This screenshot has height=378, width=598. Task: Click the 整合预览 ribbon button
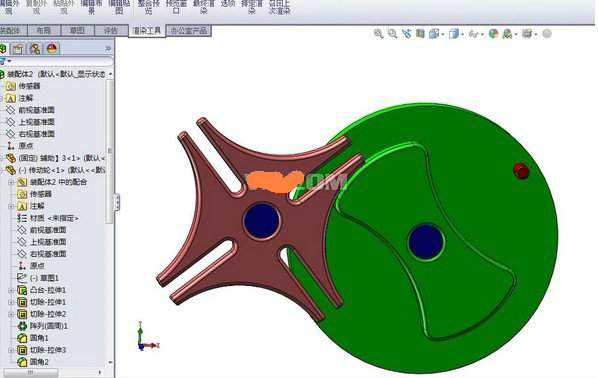coord(148,7)
